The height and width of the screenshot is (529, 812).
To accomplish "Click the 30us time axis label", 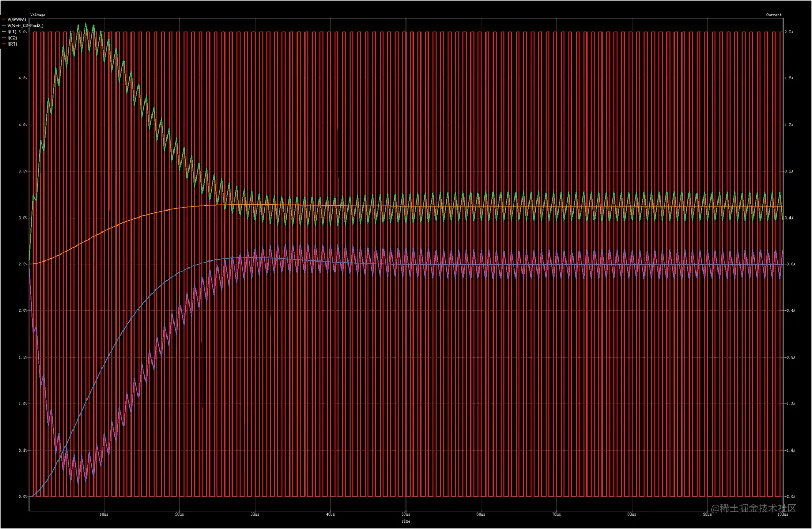I will 255,514.
